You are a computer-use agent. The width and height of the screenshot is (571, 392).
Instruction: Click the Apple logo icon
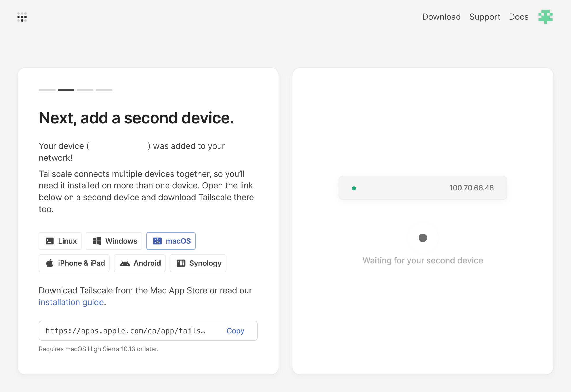(50, 263)
